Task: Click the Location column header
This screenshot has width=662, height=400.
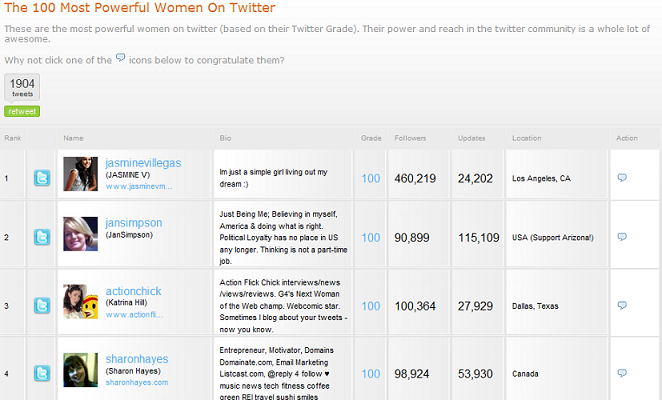Action: pyautogui.click(x=526, y=138)
